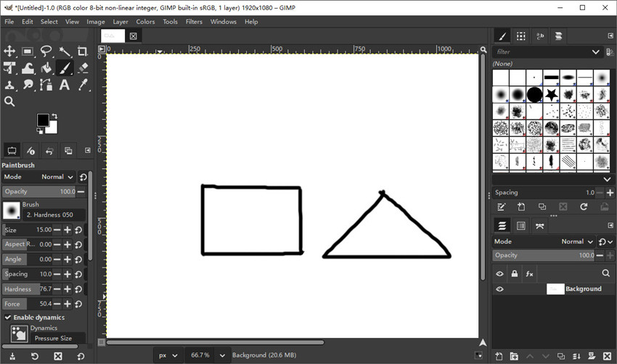Swap foreground and background colors
The width and height of the screenshot is (617, 364).
54,116
